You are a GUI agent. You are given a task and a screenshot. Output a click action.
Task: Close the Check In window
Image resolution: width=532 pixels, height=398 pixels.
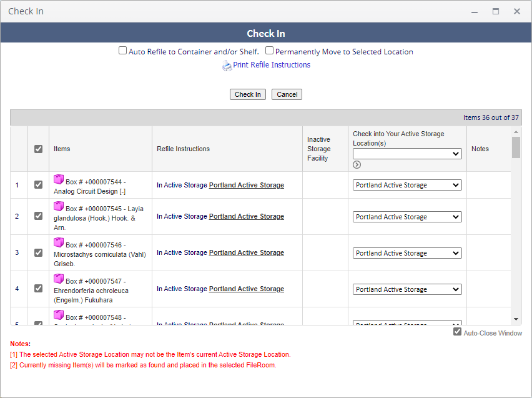click(x=517, y=11)
